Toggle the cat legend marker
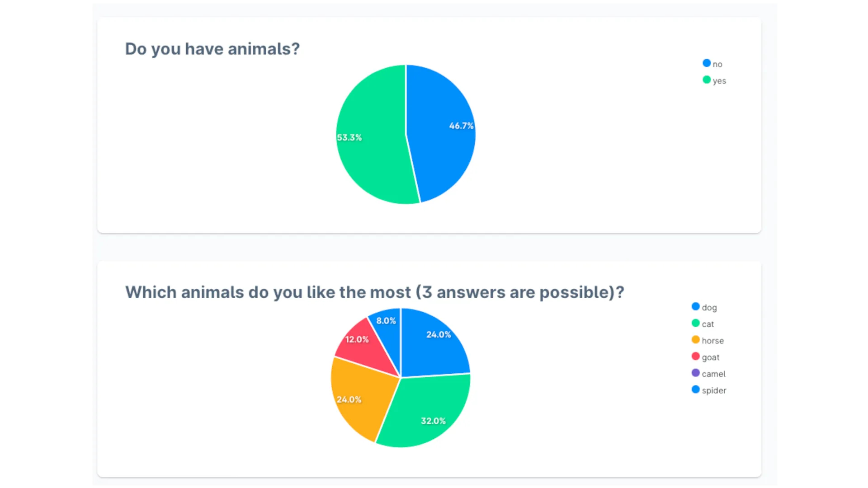The image size is (868, 488). pyautogui.click(x=696, y=324)
